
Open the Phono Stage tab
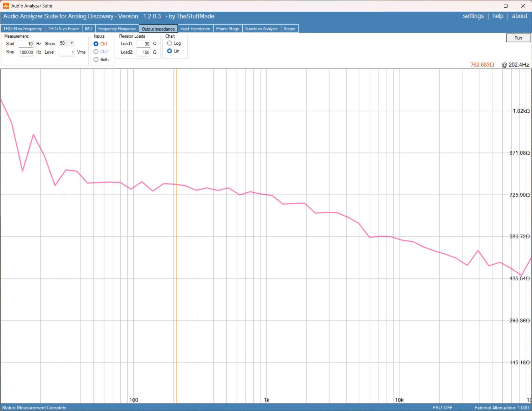pyautogui.click(x=228, y=29)
